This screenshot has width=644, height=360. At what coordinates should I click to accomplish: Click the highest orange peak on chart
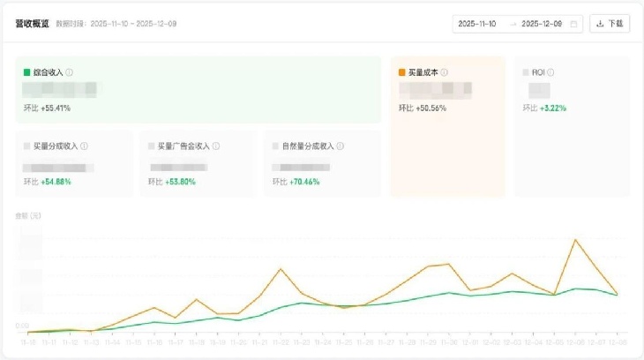(x=576, y=239)
